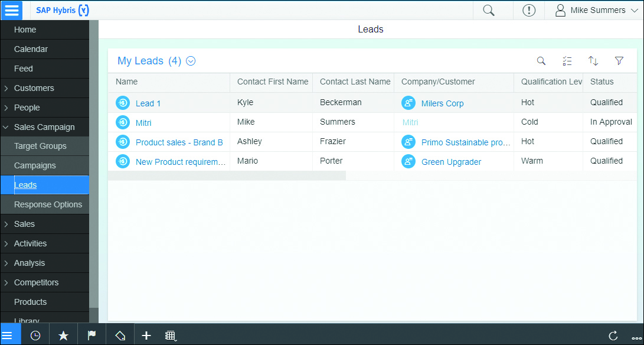Open the tags icon in bottom toolbar

point(120,336)
